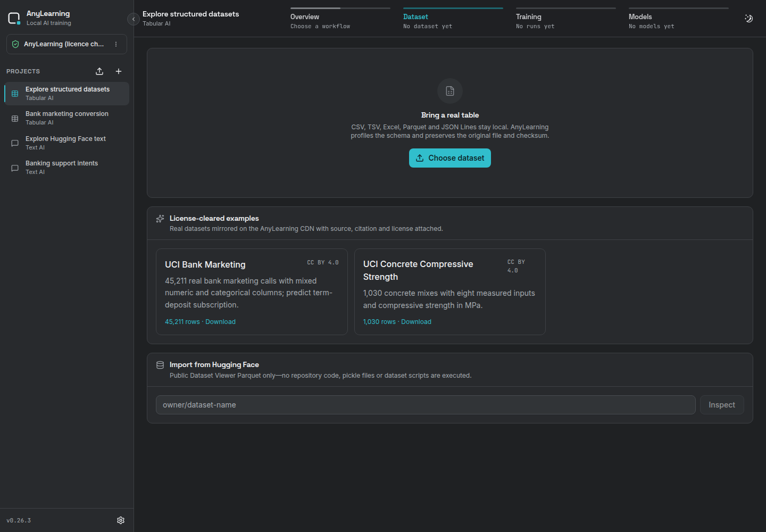Open the Explore structured datasets project
Viewport: 766px width, 532px height.
click(x=66, y=94)
